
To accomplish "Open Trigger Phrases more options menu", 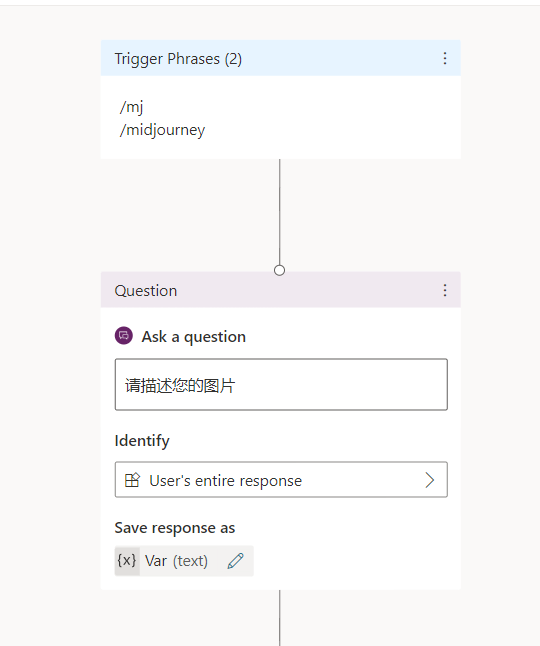I will [445, 58].
